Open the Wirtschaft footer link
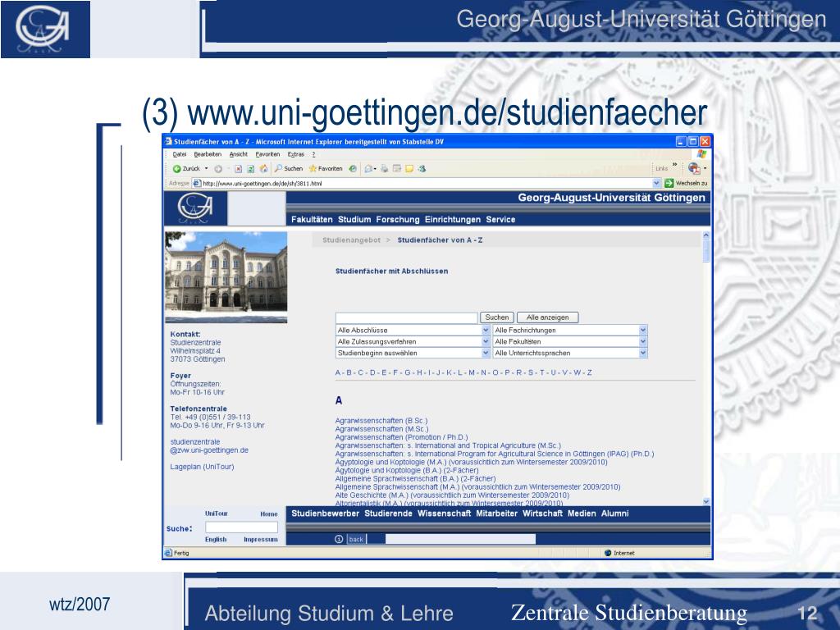The height and width of the screenshot is (630, 840). click(x=543, y=514)
